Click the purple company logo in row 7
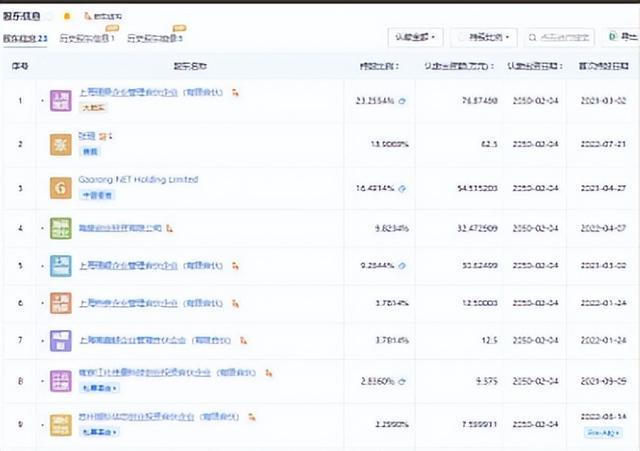 (x=61, y=340)
